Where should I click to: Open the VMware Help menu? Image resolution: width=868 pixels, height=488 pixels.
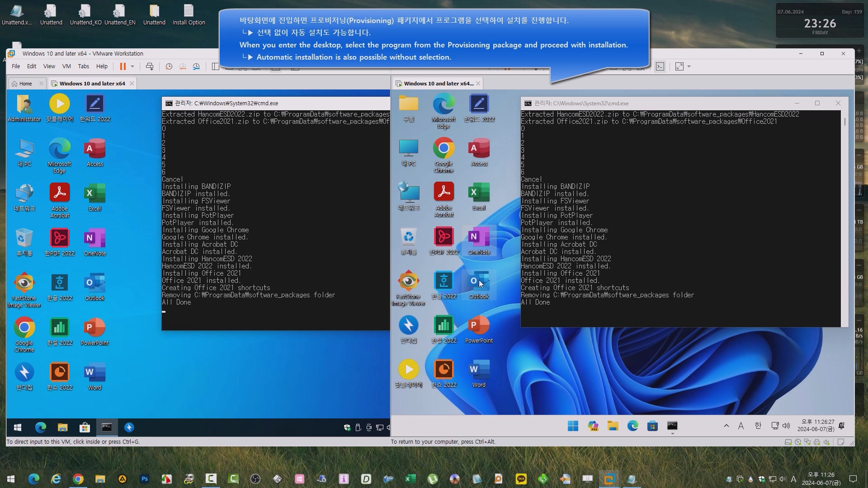[102, 66]
